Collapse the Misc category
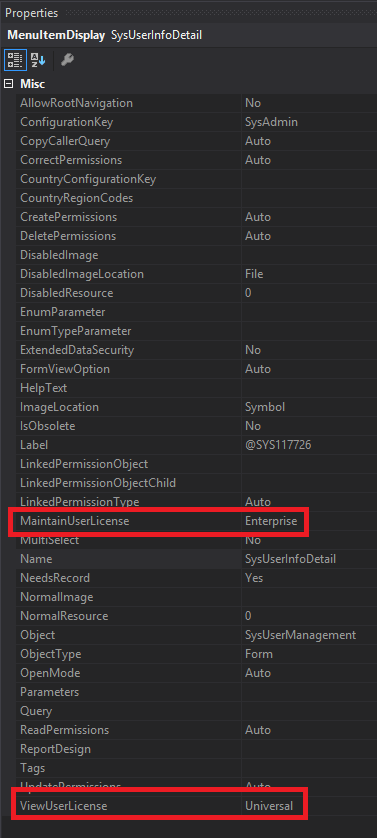The height and width of the screenshot is (838, 377). point(8,84)
